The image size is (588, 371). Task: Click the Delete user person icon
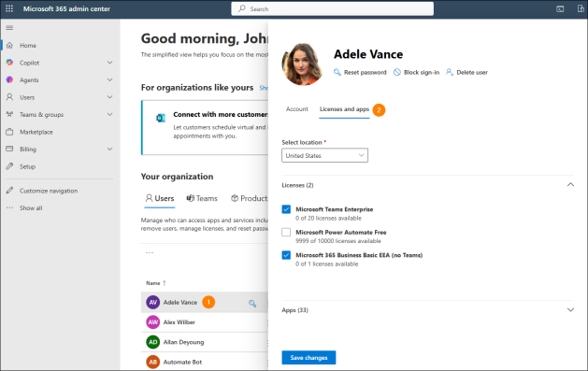[450, 72]
